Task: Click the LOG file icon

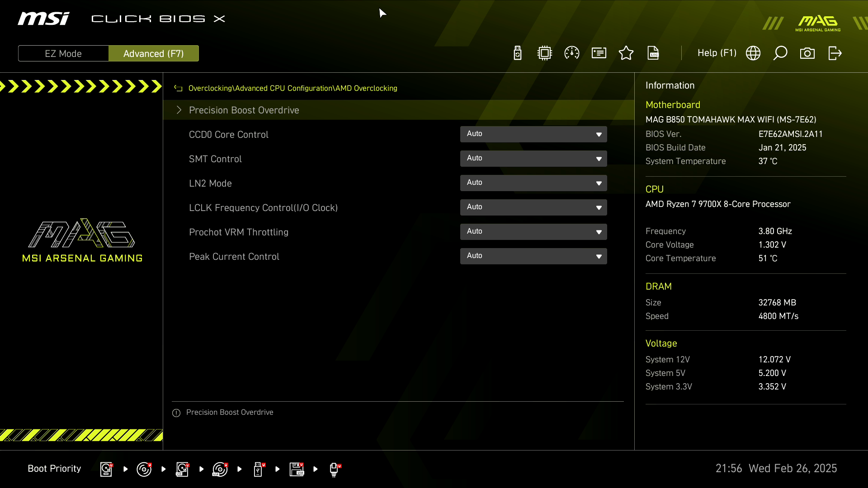Action: 653,53
